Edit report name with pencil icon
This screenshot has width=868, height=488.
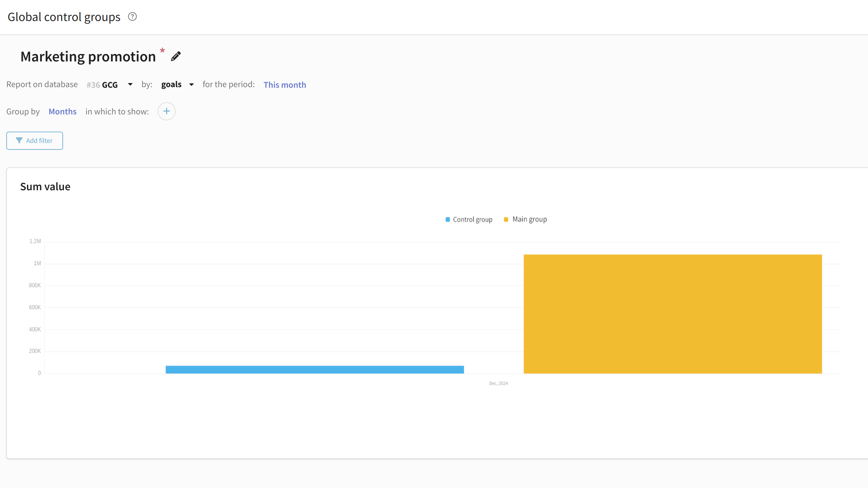(176, 56)
